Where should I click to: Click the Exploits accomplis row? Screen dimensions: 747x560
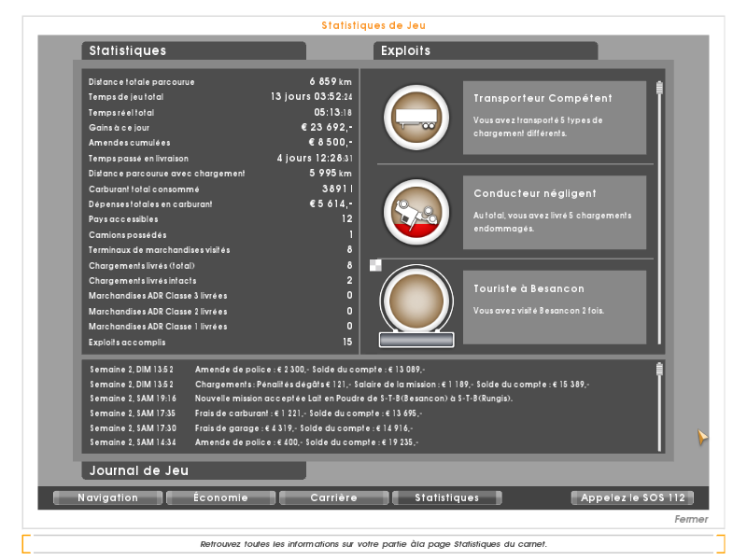click(220, 342)
